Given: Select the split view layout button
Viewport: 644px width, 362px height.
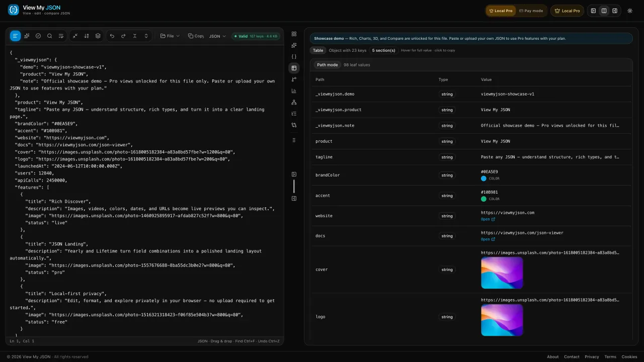Looking at the screenshot, I should [604, 11].
